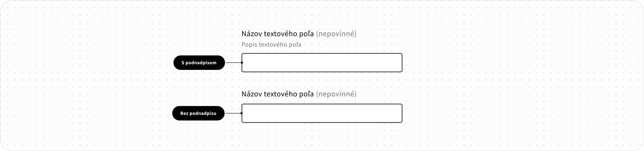Click the connector dot beside the bottom input
This screenshot has width=644, height=151.
242,113
